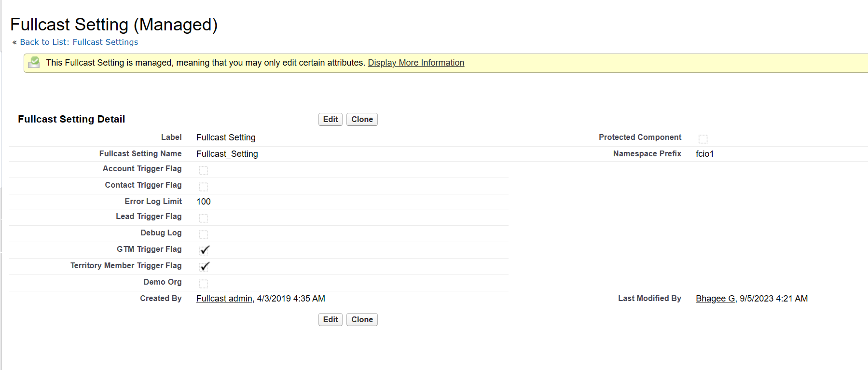Click the Account Trigger Flag label
Viewport: 868px width, 370px height.
point(142,169)
